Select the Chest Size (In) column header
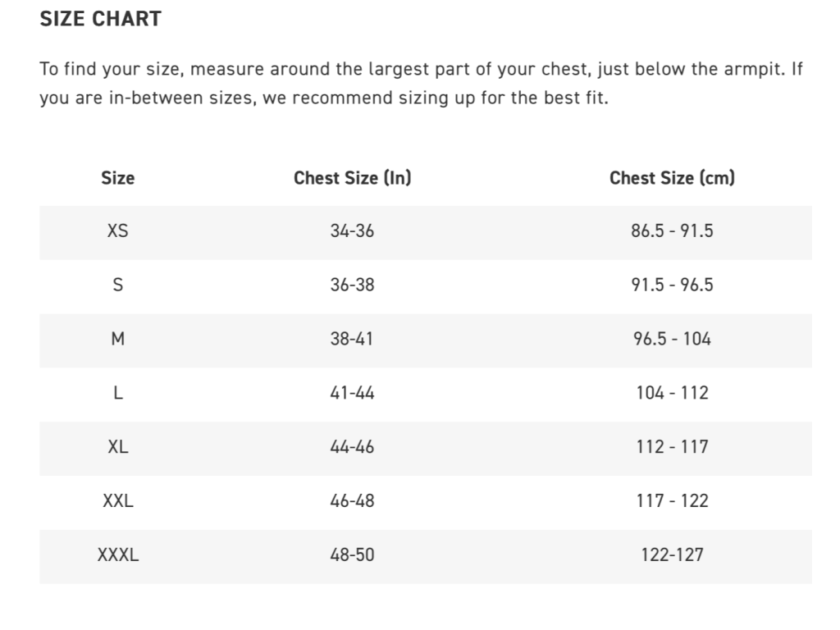840x630 pixels. pyautogui.click(x=352, y=178)
